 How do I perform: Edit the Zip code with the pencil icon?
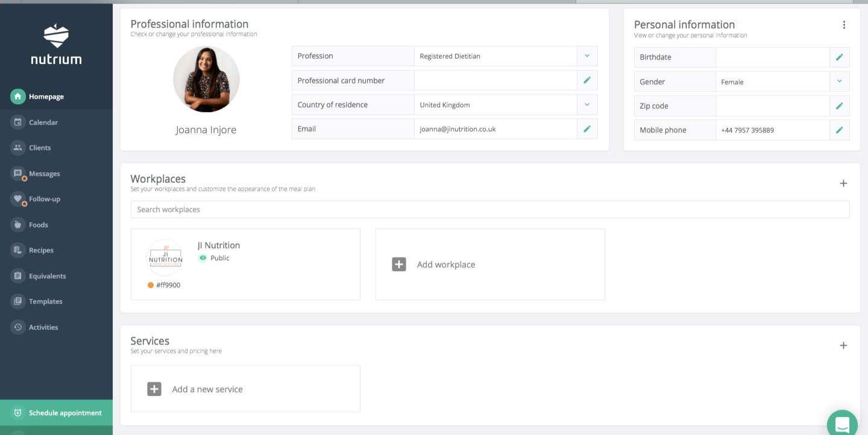(x=840, y=106)
